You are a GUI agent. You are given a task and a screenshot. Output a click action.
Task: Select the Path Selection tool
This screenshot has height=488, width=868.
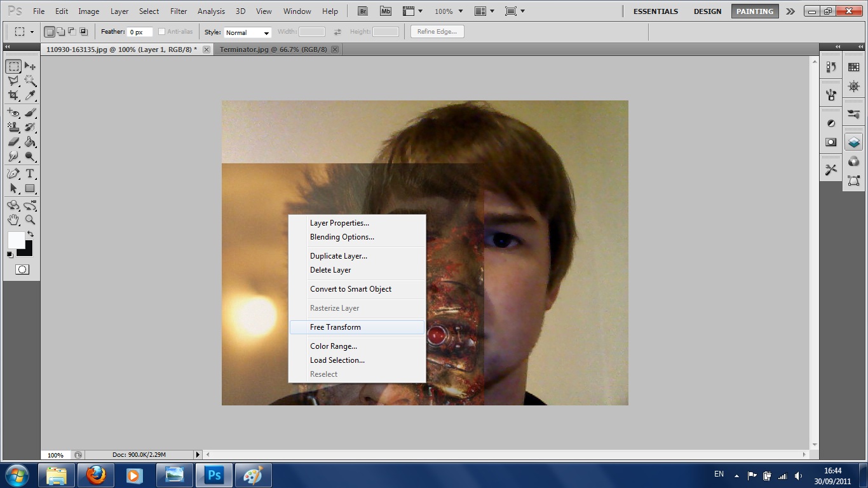13,188
